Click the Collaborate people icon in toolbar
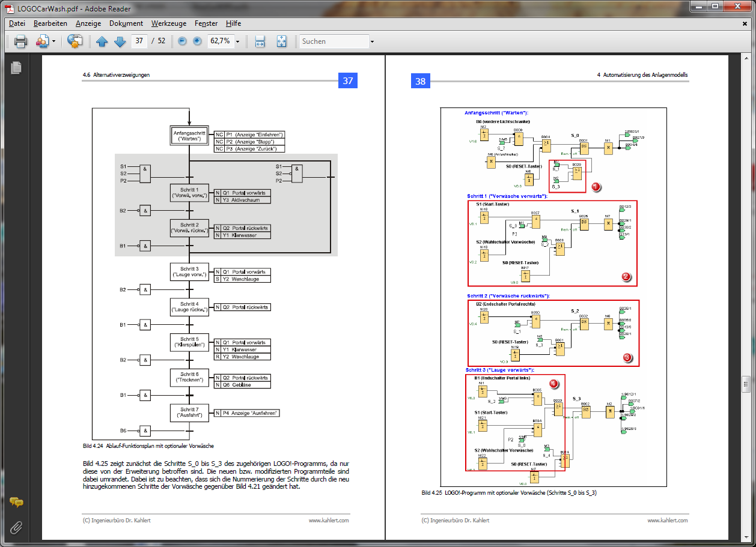756x547 pixels. [42, 41]
